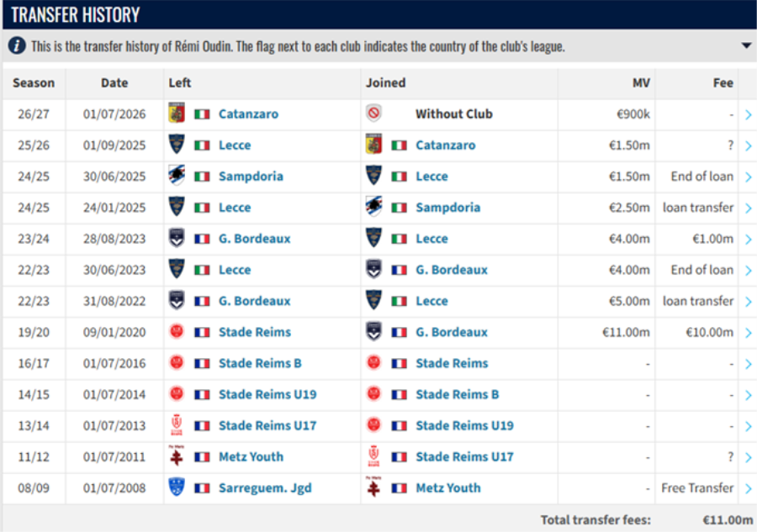Click the info icon beside transfer history note
Image resolution: width=757 pixels, height=532 pixels.
(17, 46)
